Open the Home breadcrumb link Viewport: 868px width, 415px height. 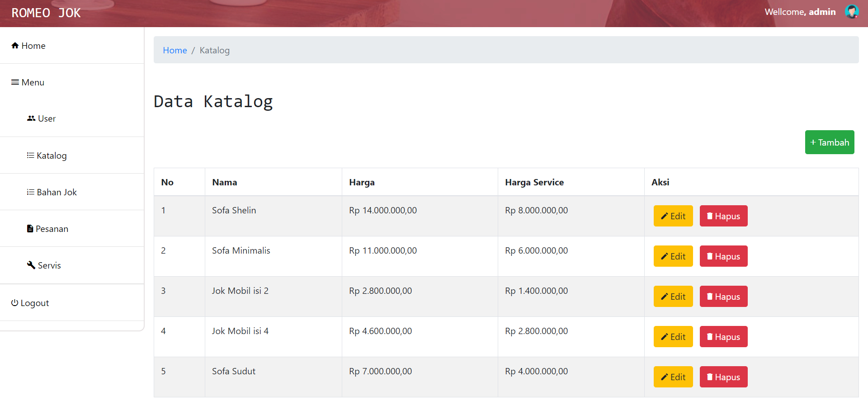(x=175, y=50)
